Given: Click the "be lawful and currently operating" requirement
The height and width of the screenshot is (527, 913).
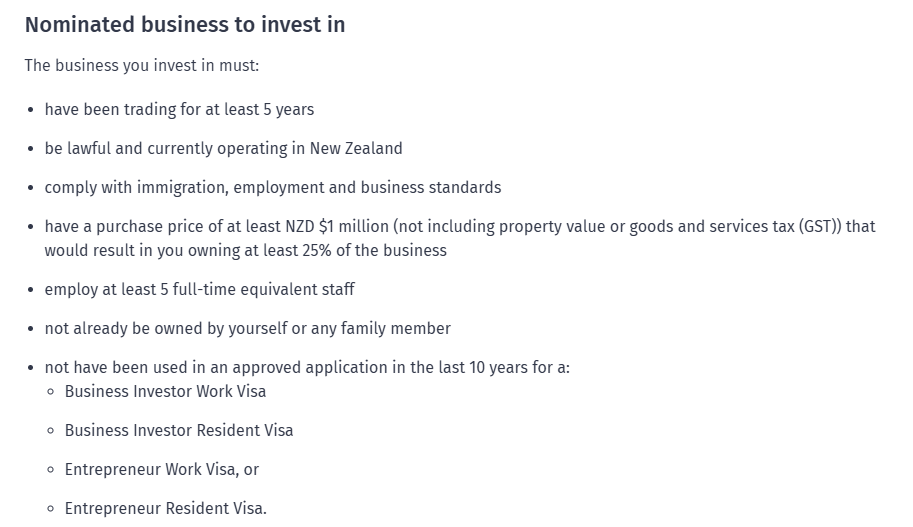Looking at the screenshot, I should click(x=174, y=148).
